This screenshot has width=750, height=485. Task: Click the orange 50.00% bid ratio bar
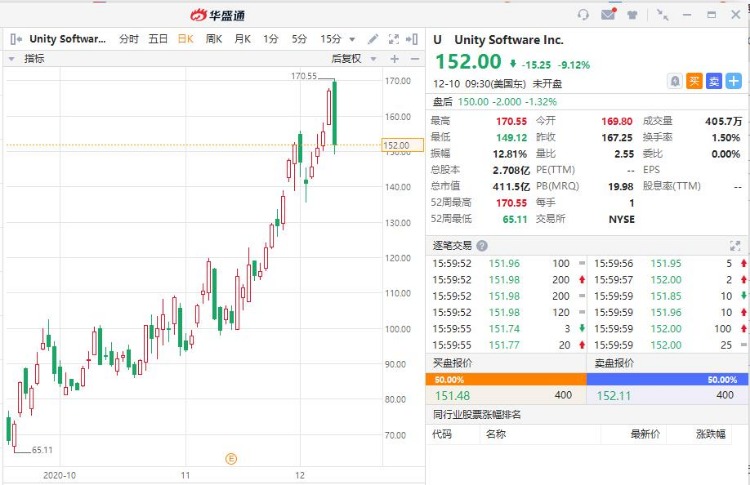(506, 379)
